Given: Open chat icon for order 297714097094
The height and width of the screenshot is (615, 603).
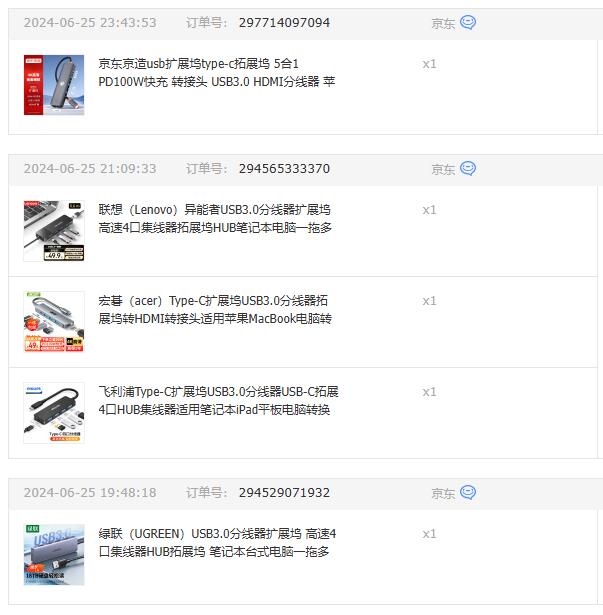Looking at the screenshot, I should click(x=468, y=23).
